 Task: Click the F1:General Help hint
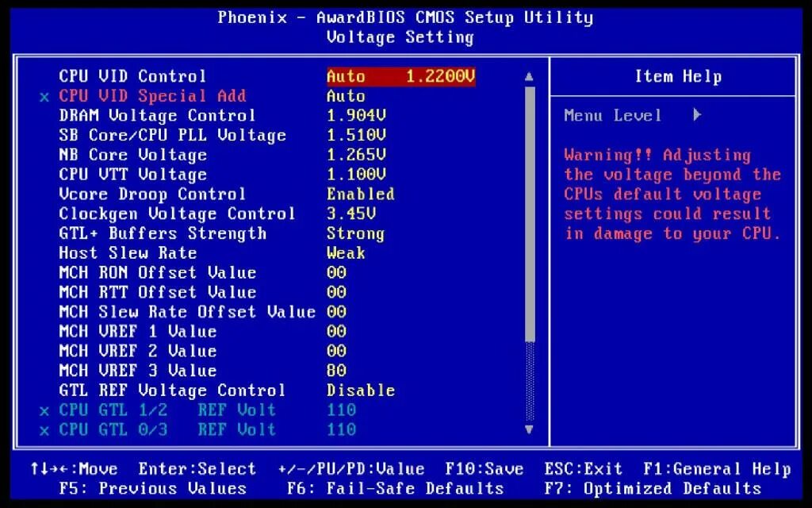tap(717, 469)
